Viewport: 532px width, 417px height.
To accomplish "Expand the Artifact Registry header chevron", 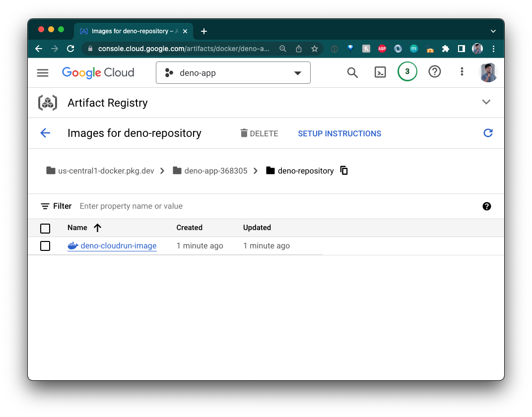I will pos(486,102).
